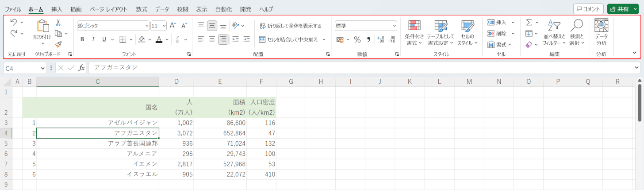Screen dimensions: 644x190
Task: Click the insert function fx icon
Action: click(81, 68)
